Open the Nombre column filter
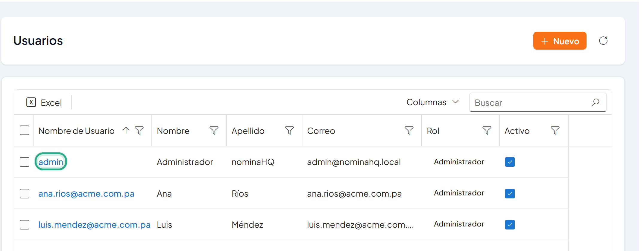Image resolution: width=644 pixels, height=251 pixels. pos(214,131)
